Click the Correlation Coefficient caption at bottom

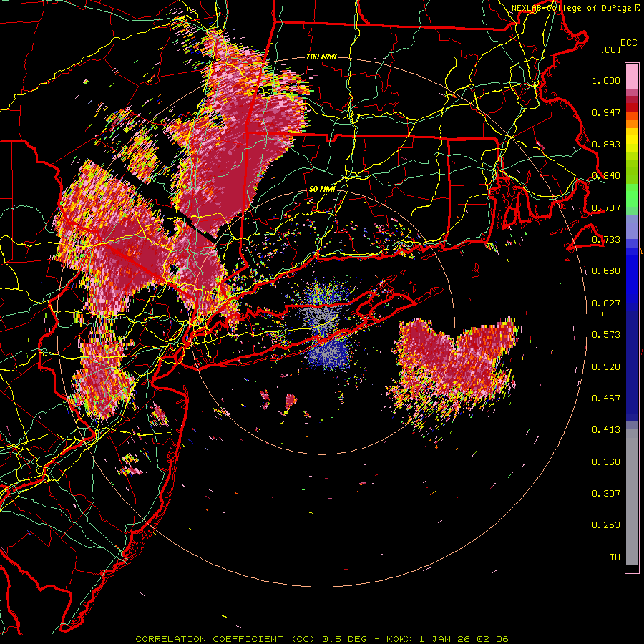pos(322,639)
